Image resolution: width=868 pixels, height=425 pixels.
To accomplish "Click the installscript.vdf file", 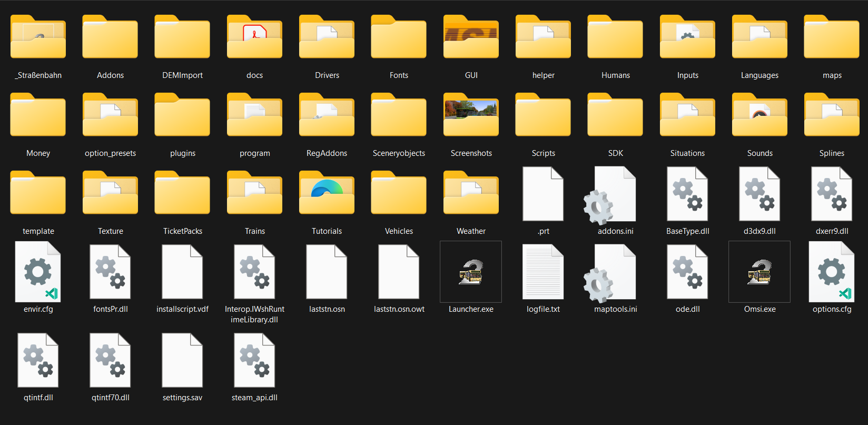I will (x=182, y=272).
